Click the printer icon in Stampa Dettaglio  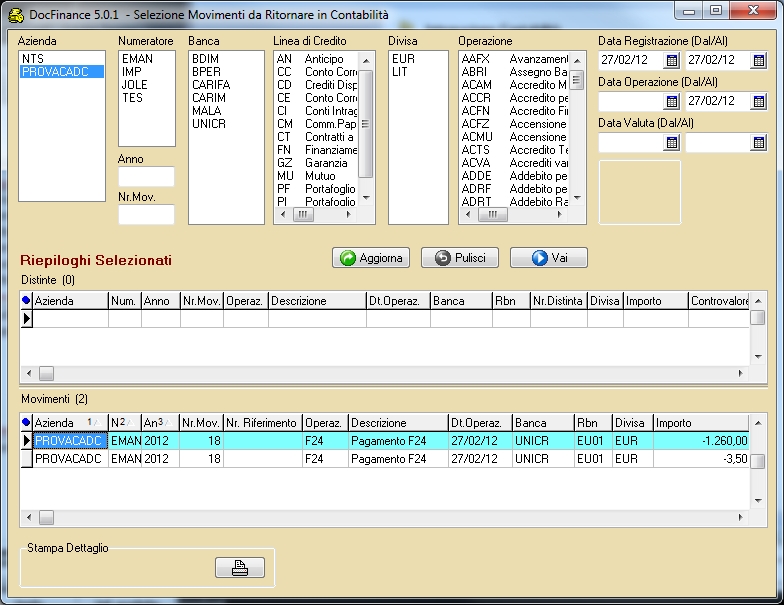[x=240, y=568]
